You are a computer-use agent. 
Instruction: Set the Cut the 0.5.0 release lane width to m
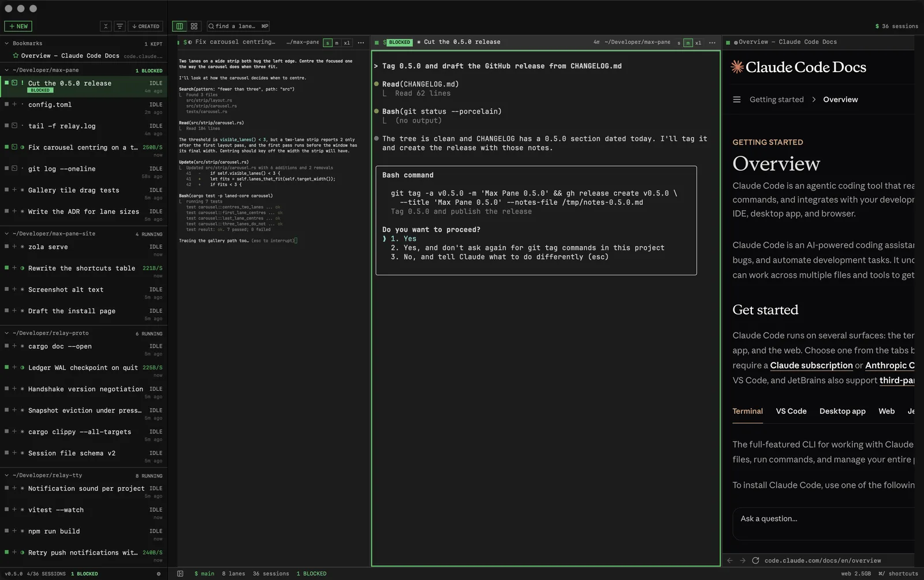point(688,43)
